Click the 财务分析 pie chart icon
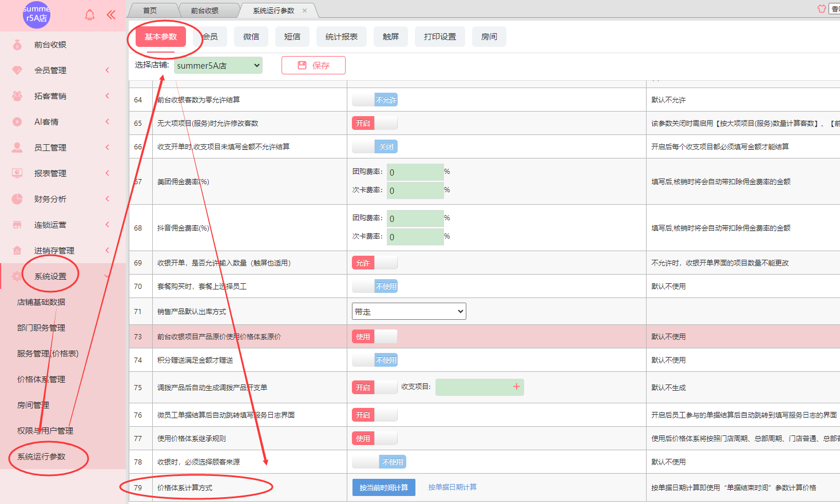Image resolution: width=840 pixels, height=504 pixels. click(x=17, y=199)
